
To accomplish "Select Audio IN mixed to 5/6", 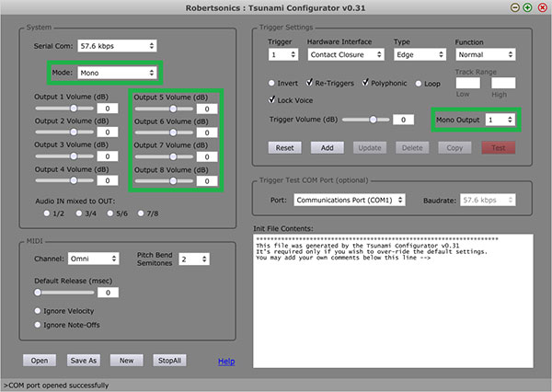I will (110, 213).
